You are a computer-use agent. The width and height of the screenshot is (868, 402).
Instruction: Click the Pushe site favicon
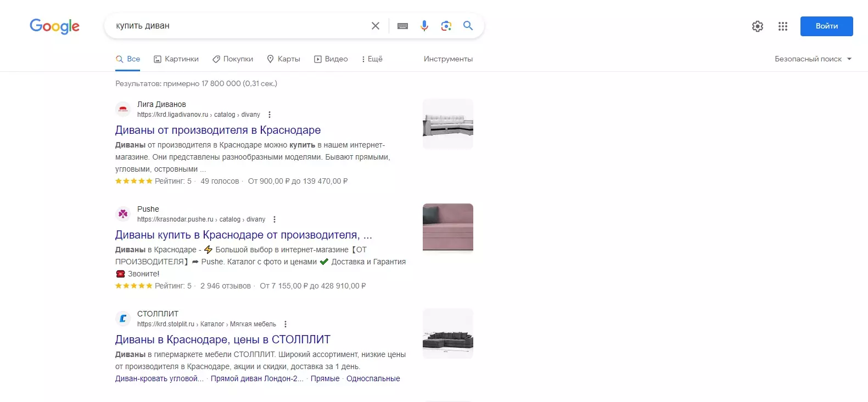123,214
